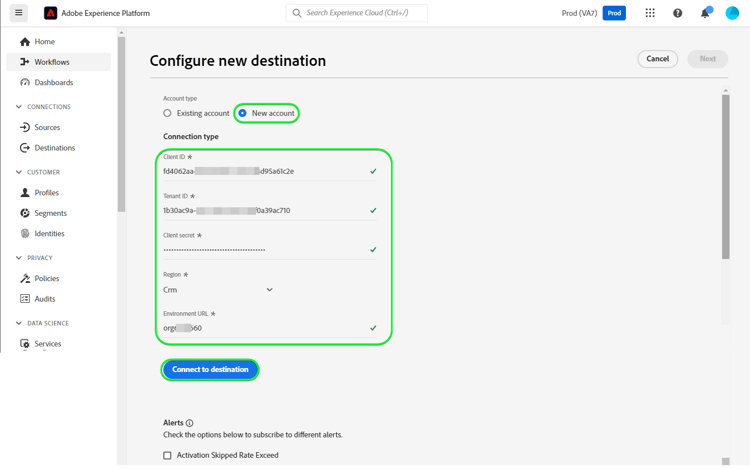Open the notifications bell
The height and width of the screenshot is (468, 750).
[x=705, y=13]
